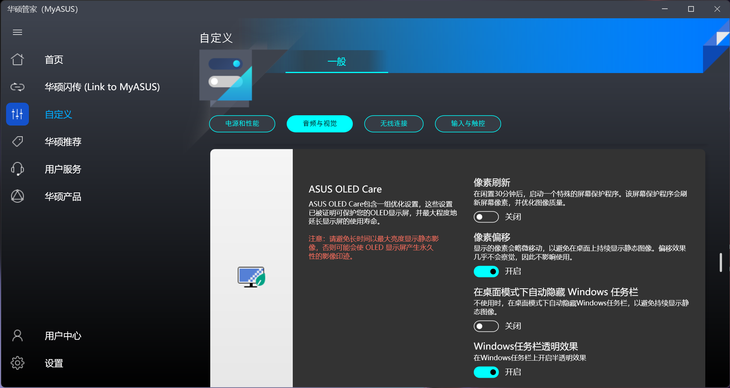The width and height of the screenshot is (730, 388).
Task: Click the 华硕产品 triangle icon
Action: [17, 197]
